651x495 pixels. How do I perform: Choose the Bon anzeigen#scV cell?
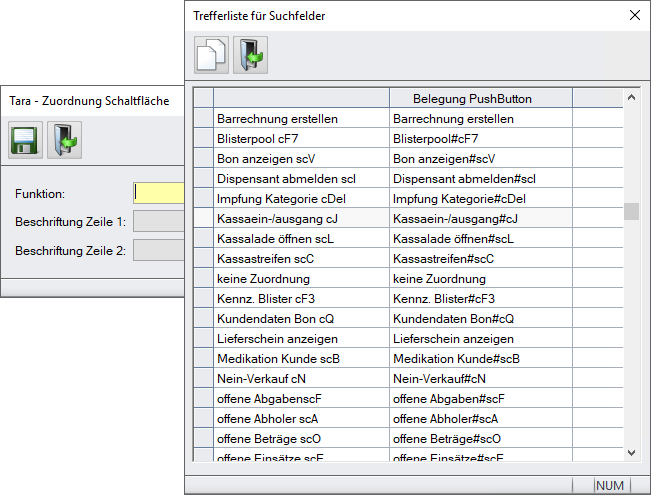click(480, 158)
